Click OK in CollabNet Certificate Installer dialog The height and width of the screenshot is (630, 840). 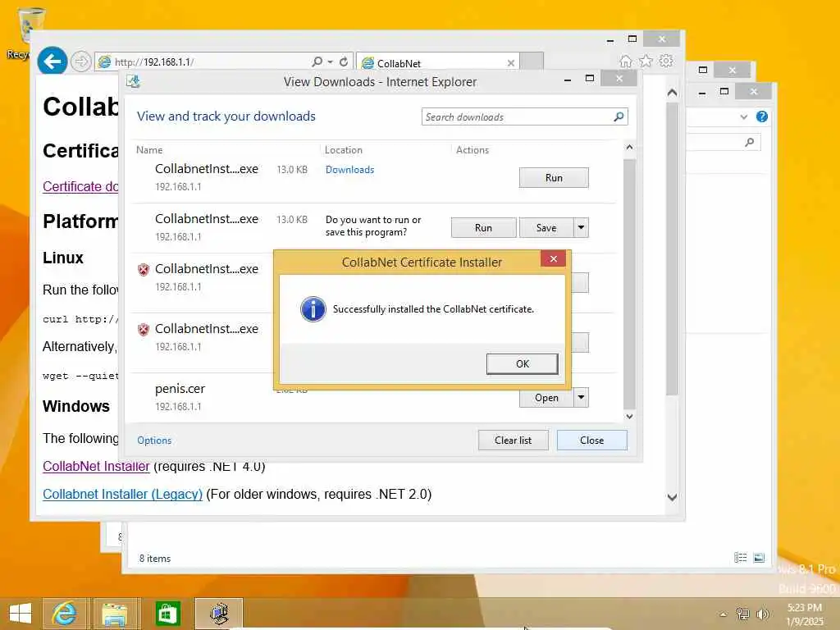tap(522, 363)
